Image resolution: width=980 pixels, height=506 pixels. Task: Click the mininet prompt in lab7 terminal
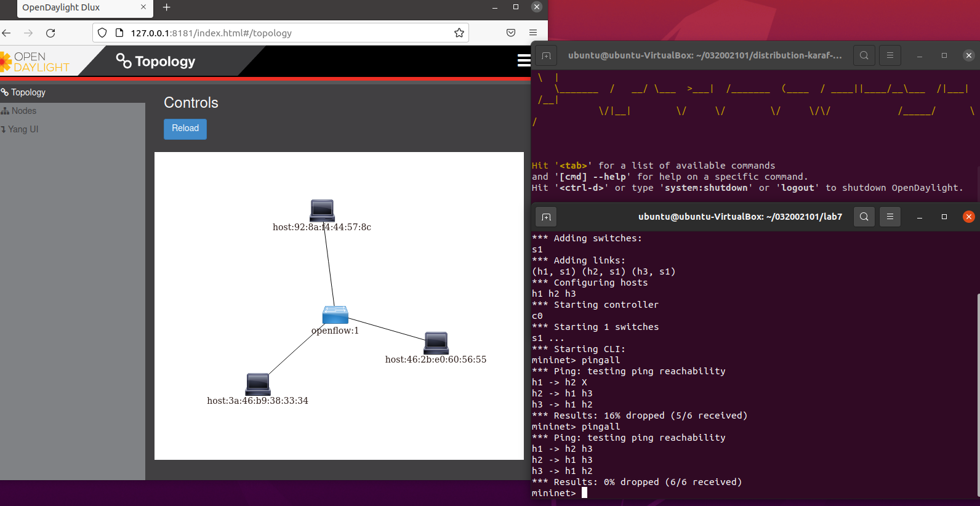pyautogui.click(x=554, y=493)
